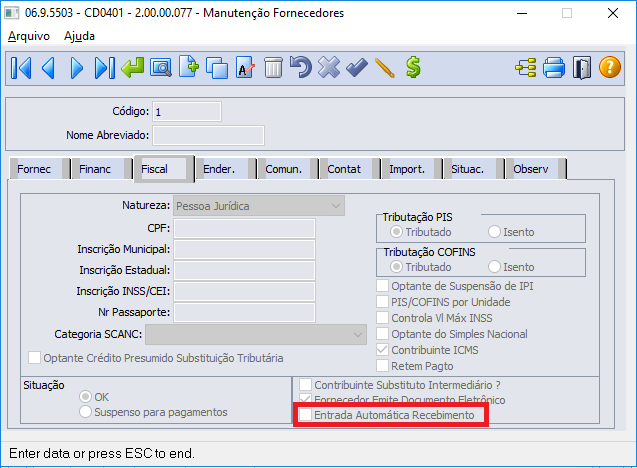Switch to the Import. tab
Viewport: 637px width, 468px height.
pyautogui.click(x=412, y=169)
